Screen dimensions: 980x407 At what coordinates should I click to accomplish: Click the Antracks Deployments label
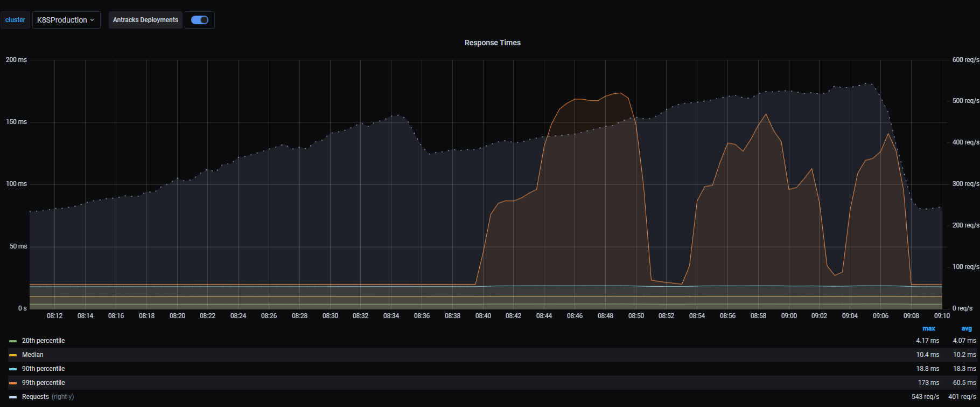click(145, 20)
